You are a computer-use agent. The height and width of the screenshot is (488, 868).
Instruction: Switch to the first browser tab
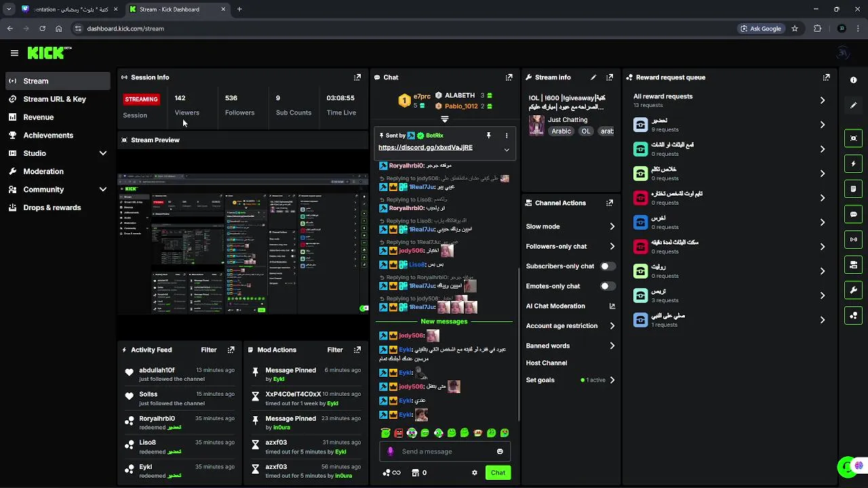[70, 9]
